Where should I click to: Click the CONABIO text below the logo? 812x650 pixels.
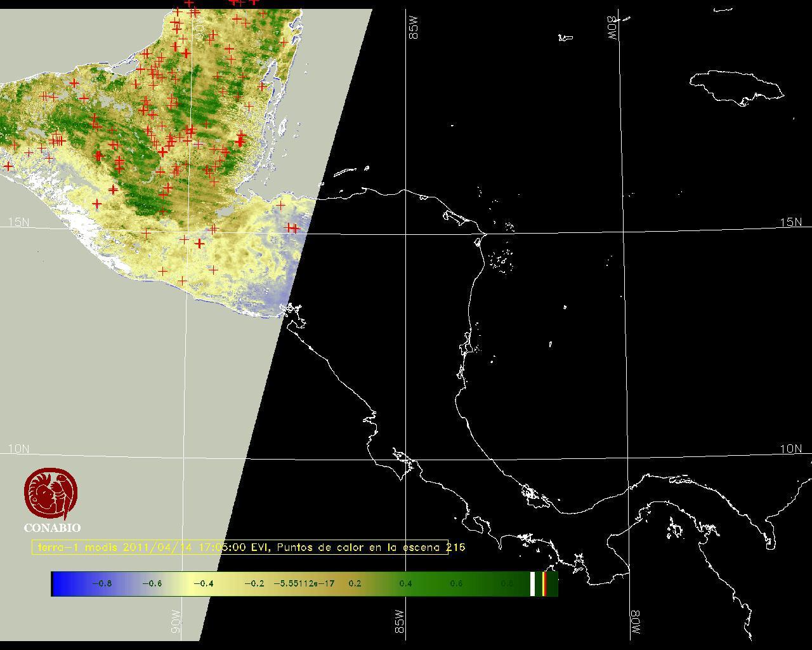coord(52,527)
